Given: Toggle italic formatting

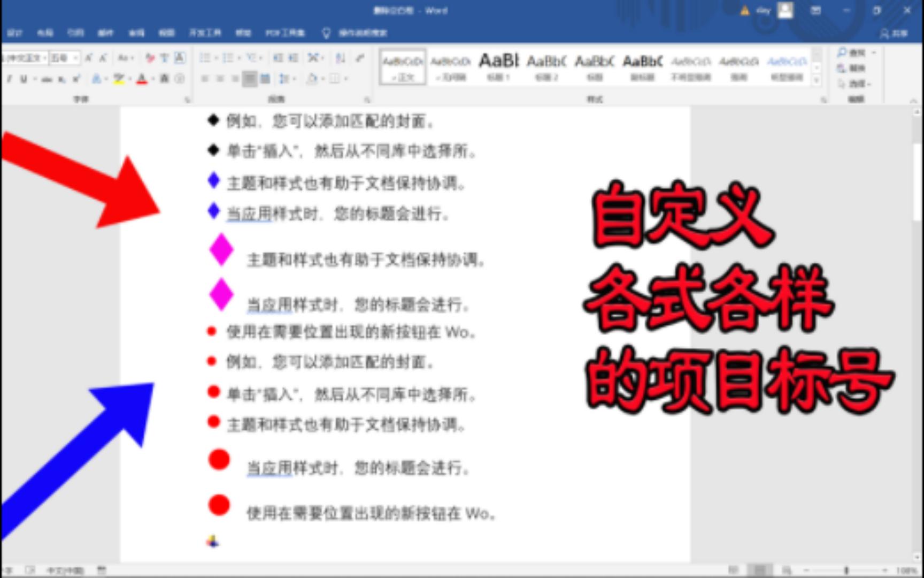Looking at the screenshot, I should click(x=9, y=79).
